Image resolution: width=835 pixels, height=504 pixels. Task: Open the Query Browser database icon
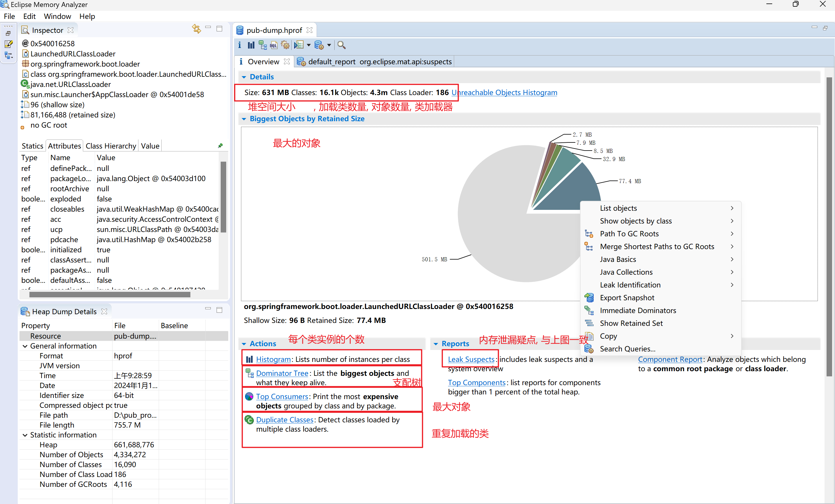pos(319,45)
